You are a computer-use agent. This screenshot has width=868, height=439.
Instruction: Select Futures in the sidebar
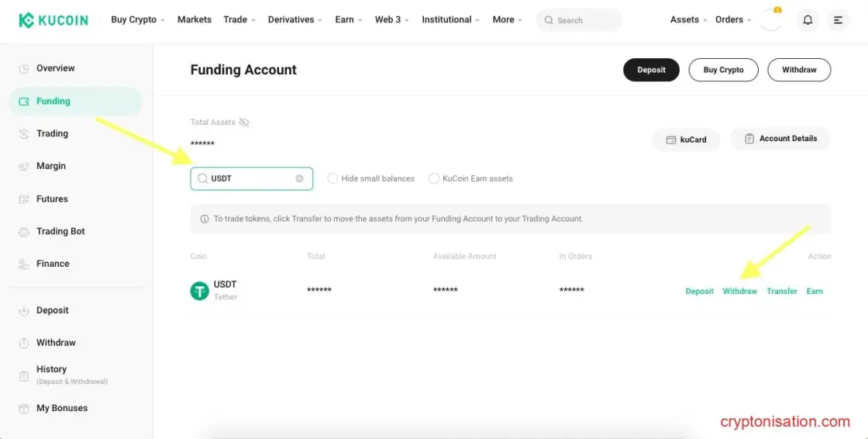tap(52, 199)
